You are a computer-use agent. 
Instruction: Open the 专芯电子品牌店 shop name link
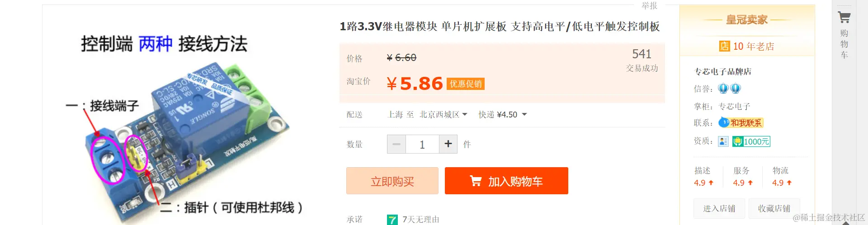tap(722, 71)
